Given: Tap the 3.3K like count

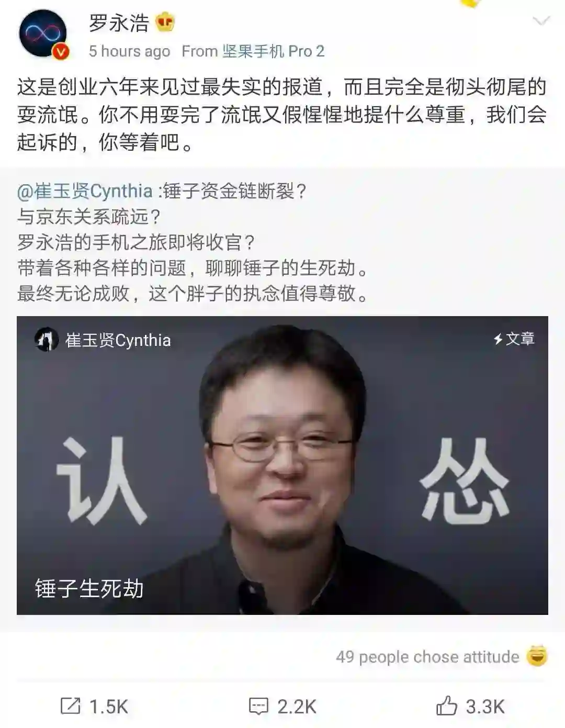Looking at the screenshot, I should [x=485, y=707].
